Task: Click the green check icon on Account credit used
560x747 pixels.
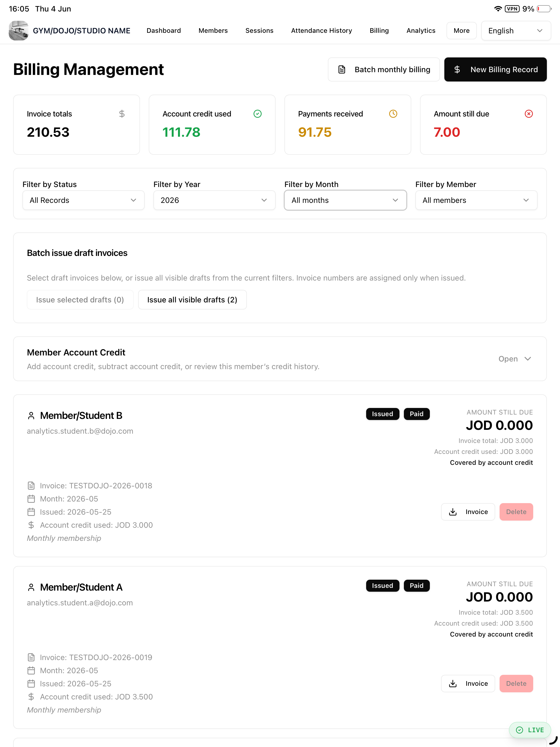Action: pyautogui.click(x=257, y=114)
